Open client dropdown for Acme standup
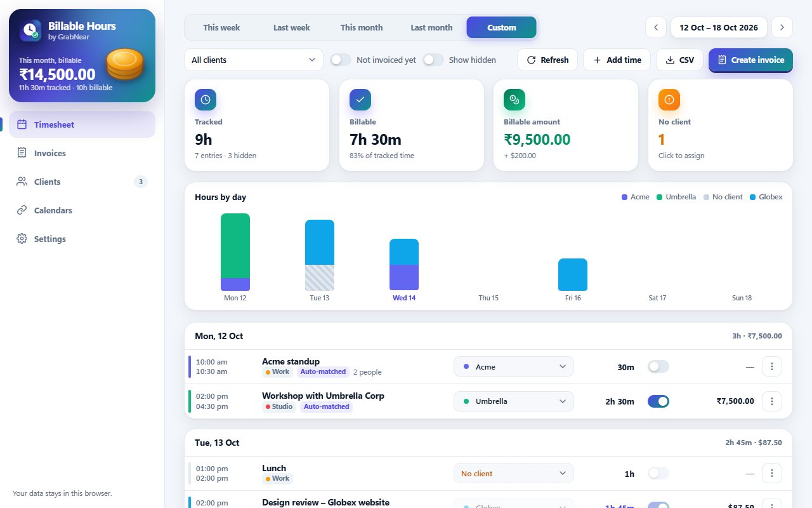 pyautogui.click(x=514, y=366)
